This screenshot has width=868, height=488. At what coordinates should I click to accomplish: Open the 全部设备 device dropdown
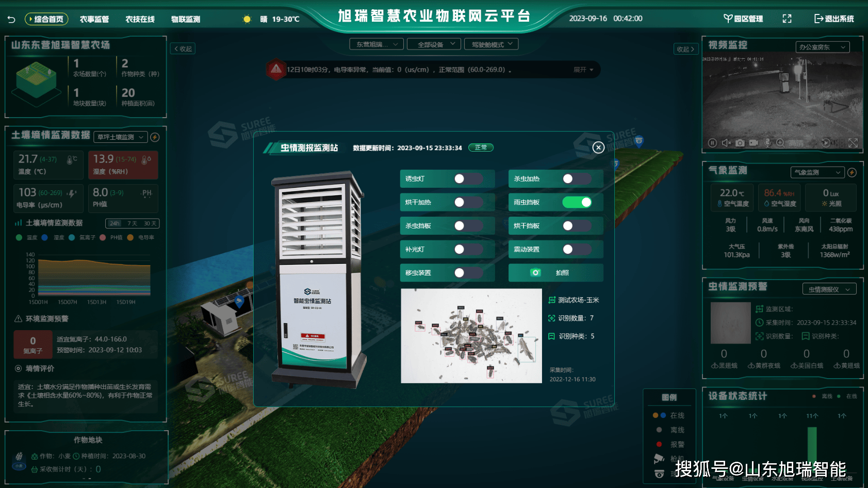[x=434, y=44]
